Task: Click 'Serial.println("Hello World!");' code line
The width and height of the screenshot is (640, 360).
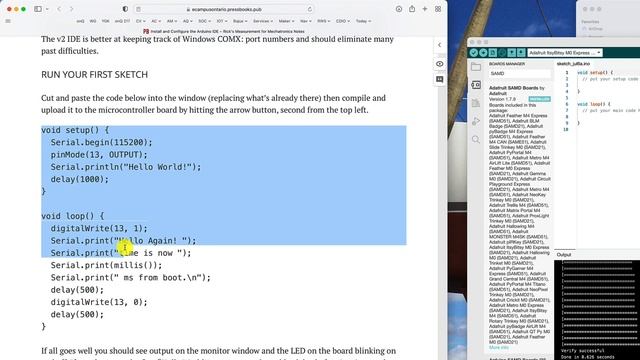Action: point(126,167)
